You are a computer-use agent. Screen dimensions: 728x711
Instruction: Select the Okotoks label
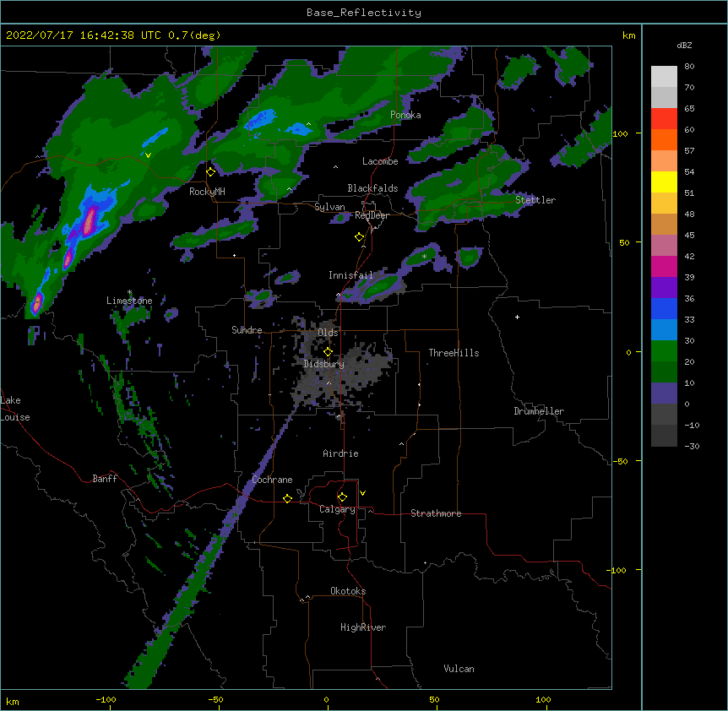tap(348, 591)
